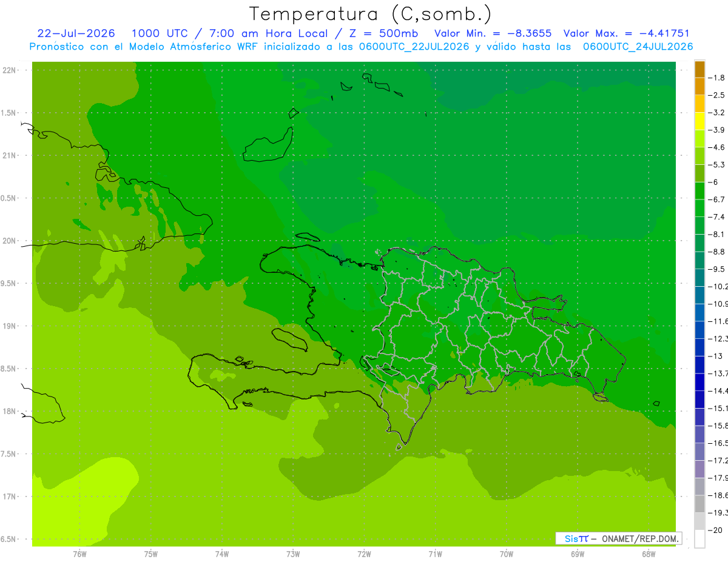728x562 pixels.
Task: Select the '69W' longitude label
Action: (x=578, y=554)
